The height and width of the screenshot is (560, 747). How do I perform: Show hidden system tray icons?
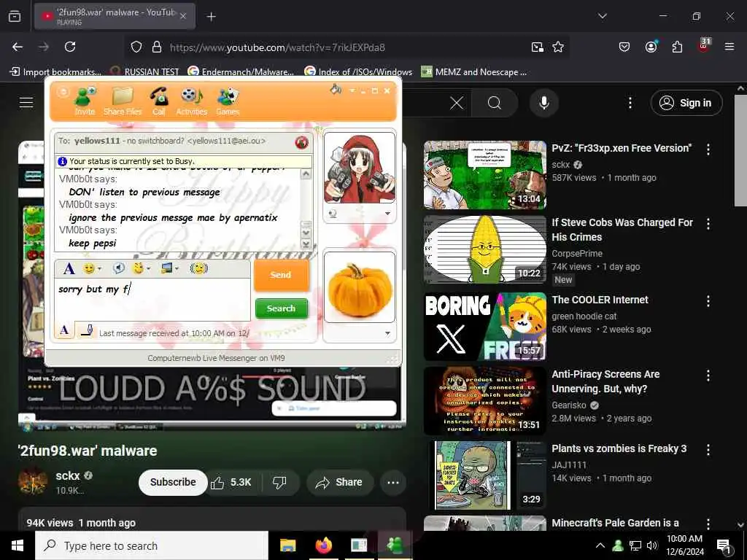pos(600,545)
